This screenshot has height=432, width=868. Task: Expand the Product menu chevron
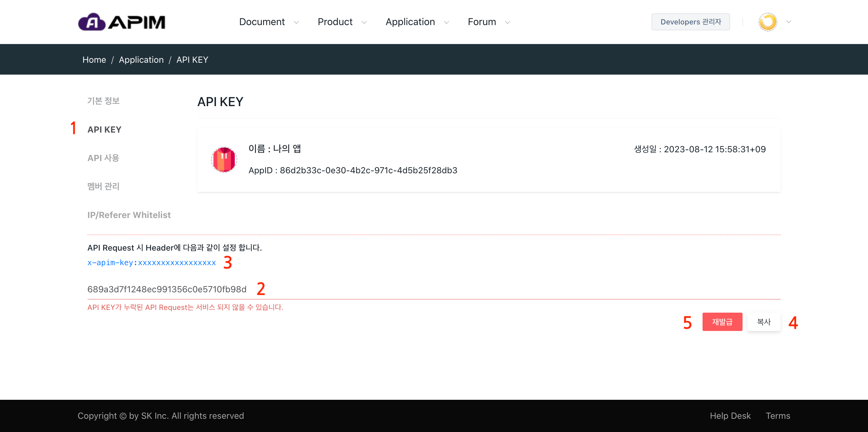click(x=364, y=22)
